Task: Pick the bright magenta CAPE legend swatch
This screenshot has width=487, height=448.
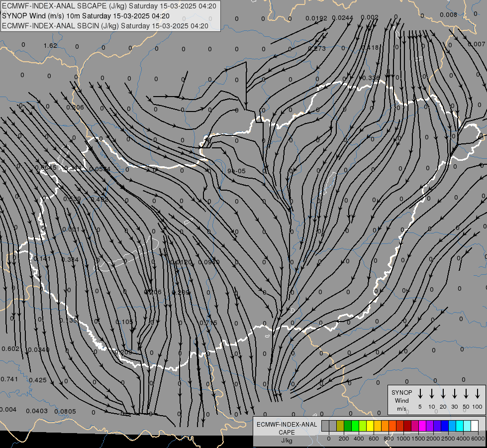Action: (x=422, y=426)
